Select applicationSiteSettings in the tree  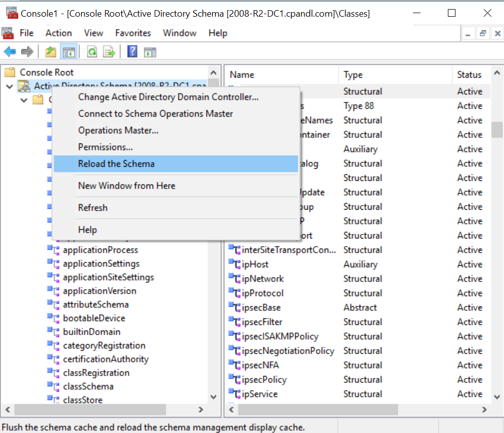click(x=108, y=277)
